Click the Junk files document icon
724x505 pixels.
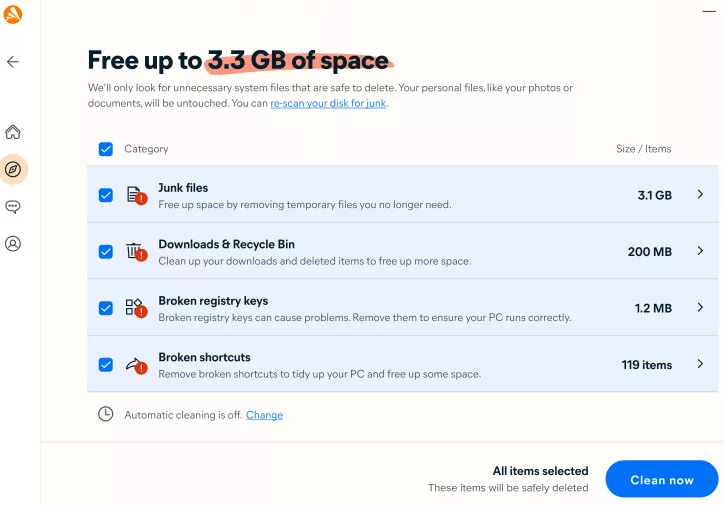(x=134, y=195)
